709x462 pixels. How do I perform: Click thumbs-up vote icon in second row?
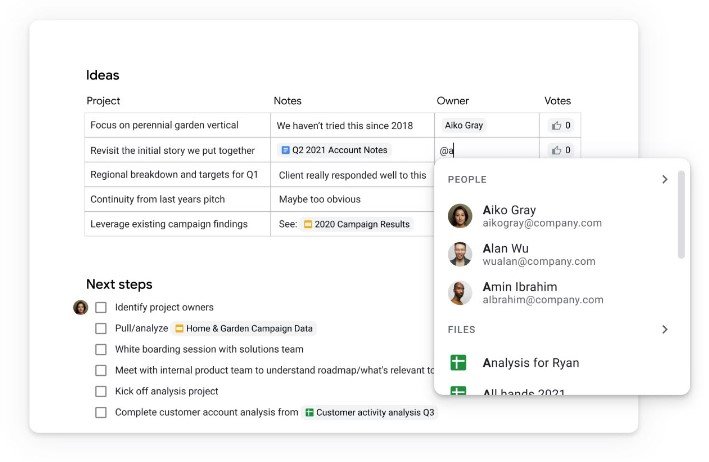pyautogui.click(x=556, y=150)
